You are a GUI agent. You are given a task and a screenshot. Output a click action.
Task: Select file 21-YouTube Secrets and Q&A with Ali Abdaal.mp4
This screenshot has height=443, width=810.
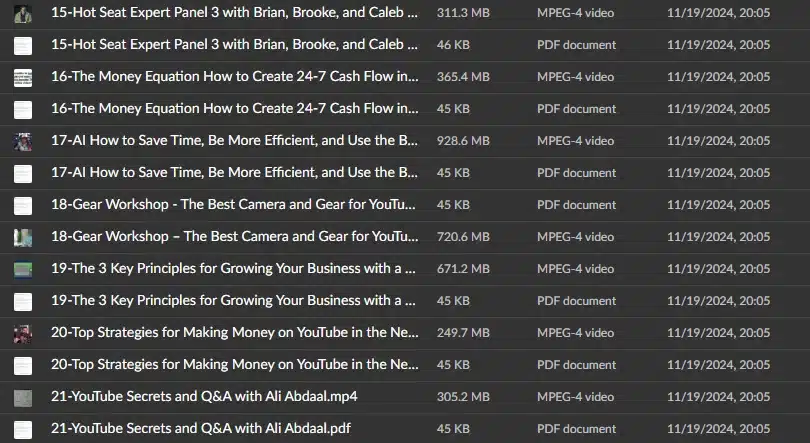click(204, 397)
